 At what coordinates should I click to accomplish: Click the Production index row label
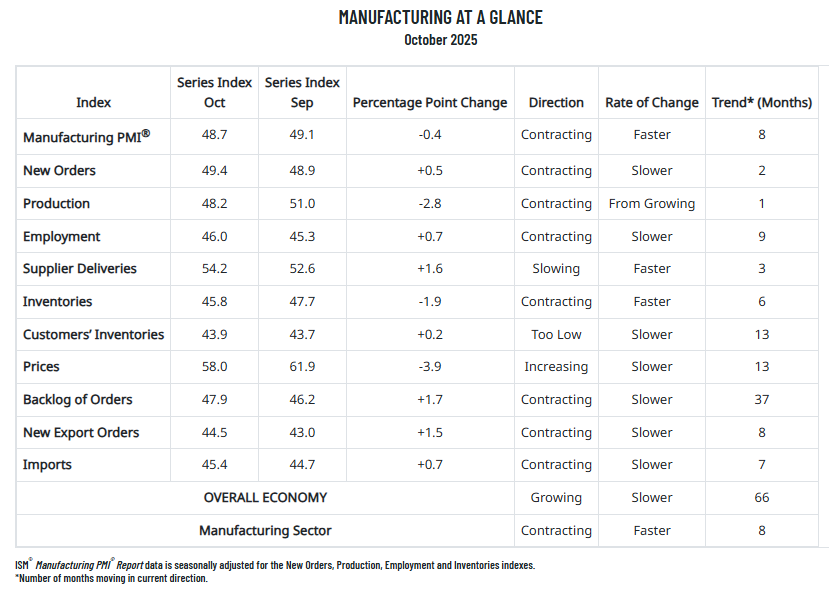[57, 204]
